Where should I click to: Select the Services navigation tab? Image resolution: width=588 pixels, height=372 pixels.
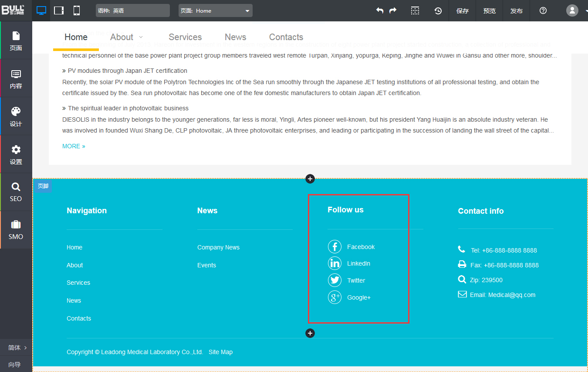185,37
